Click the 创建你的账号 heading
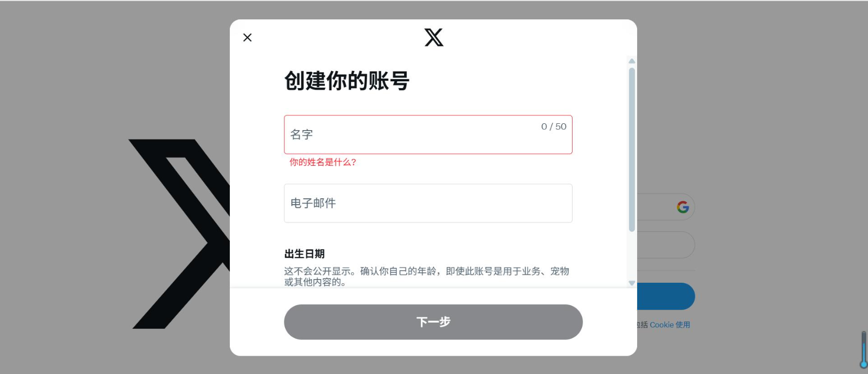Image resolution: width=868 pixels, height=374 pixels. (346, 81)
